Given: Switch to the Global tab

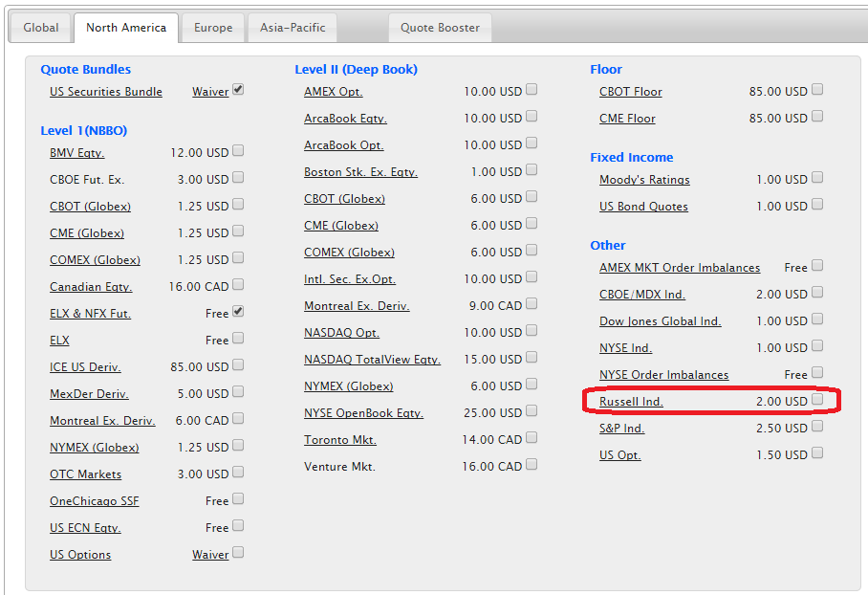Looking at the screenshot, I should pyautogui.click(x=40, y=28).
